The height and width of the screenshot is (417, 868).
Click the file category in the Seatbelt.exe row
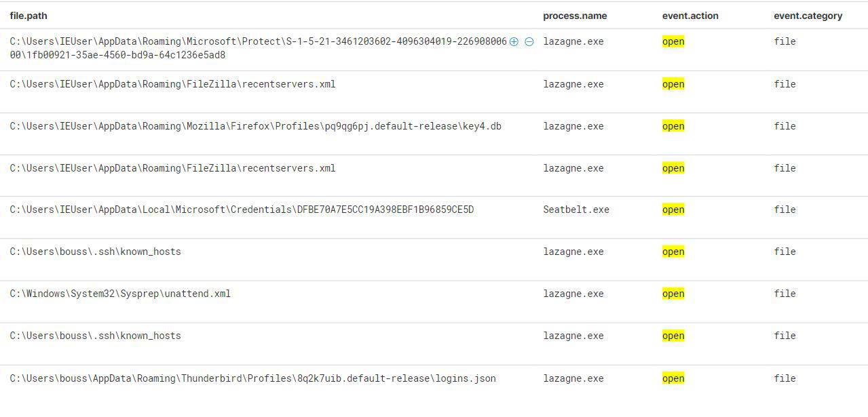(x=785, y=210)
